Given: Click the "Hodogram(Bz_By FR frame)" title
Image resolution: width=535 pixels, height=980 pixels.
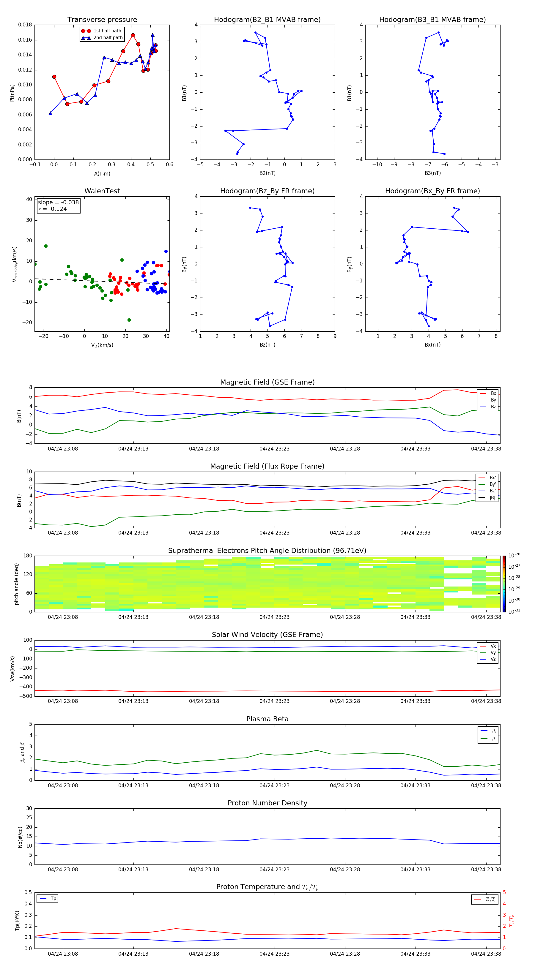Looking at the screenshot, I should [x=267, y=191].
